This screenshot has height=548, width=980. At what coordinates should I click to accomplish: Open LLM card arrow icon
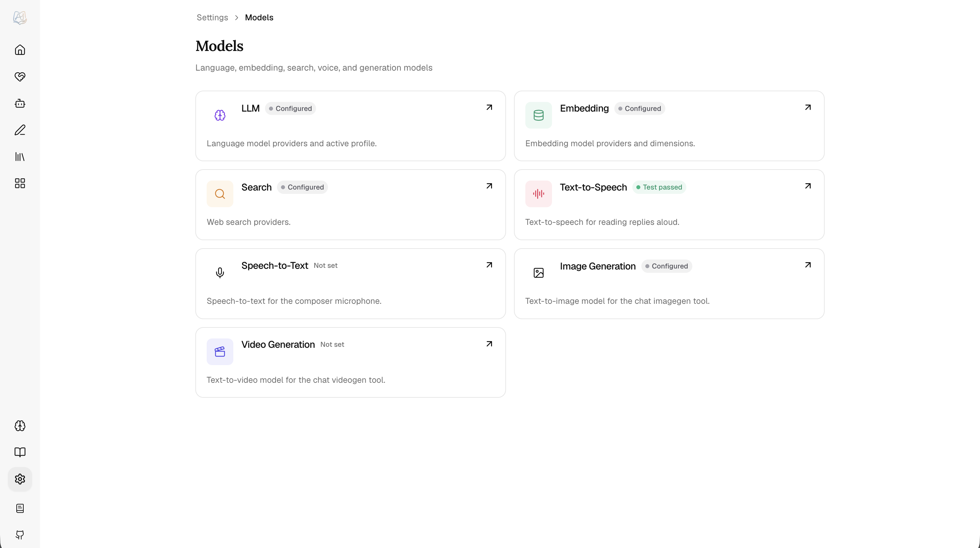(x=489, y=108)
